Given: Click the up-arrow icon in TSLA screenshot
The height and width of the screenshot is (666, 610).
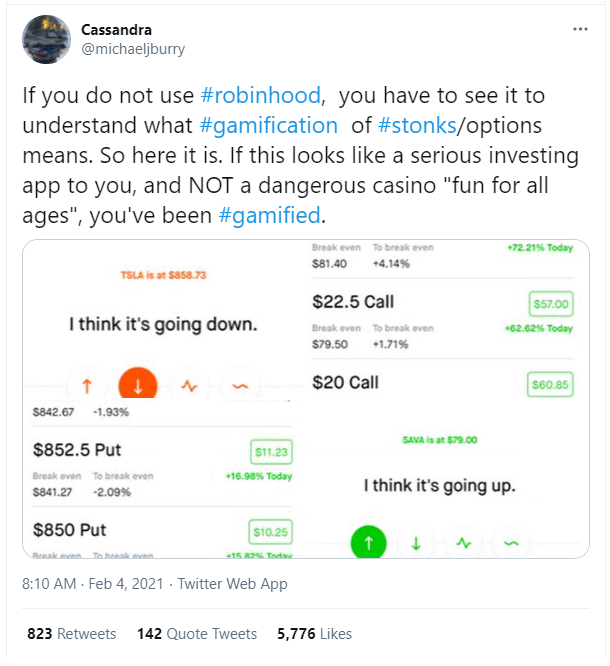Looking at the screenshot, I should point(87,384).
